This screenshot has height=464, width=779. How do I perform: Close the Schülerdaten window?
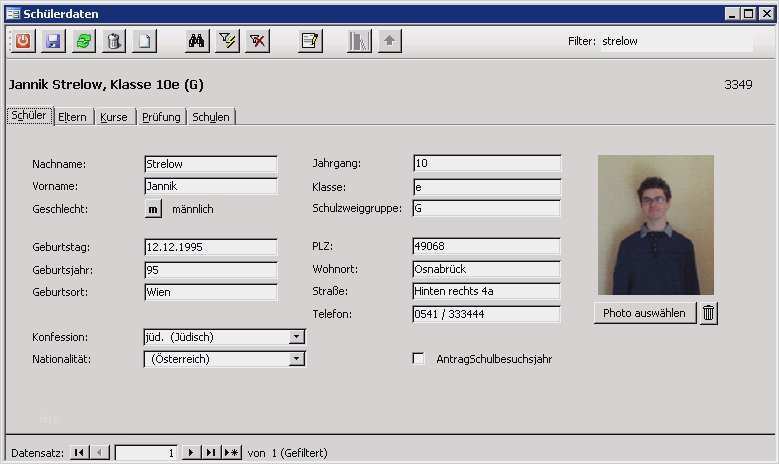pos(767,13)
